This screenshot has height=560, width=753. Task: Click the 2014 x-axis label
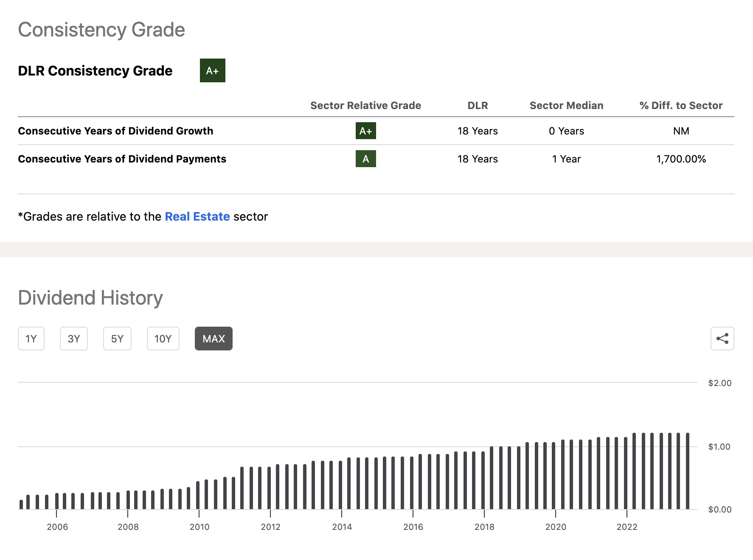pos(342,526)
